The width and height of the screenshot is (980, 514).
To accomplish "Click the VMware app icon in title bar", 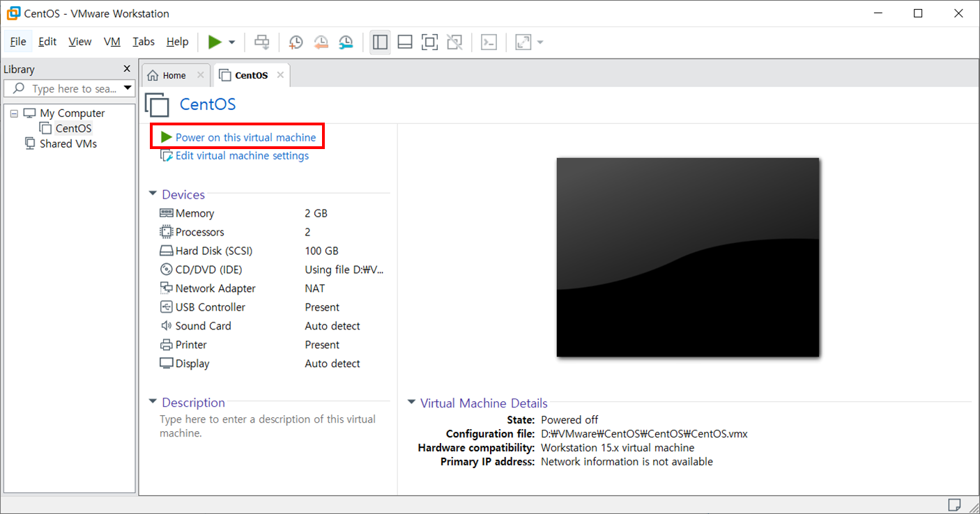I will (x=13, y=13).
